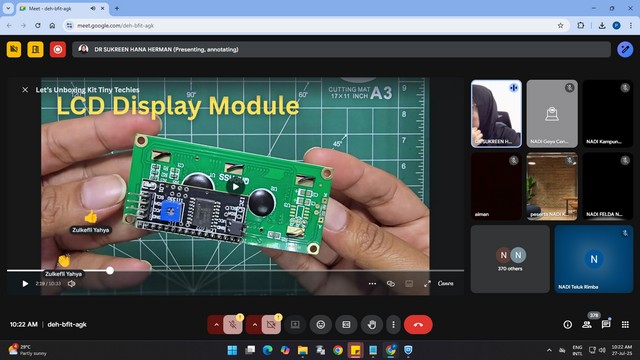Expand the video settings chevron
640x360 pixels.
(254, 324)
